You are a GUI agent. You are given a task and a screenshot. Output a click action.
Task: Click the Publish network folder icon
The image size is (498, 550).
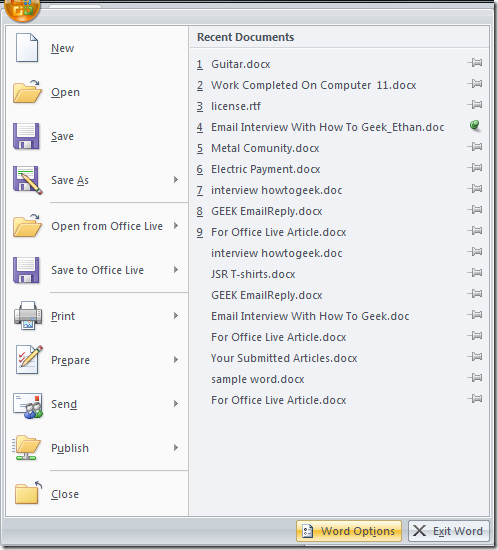(27, 448)
